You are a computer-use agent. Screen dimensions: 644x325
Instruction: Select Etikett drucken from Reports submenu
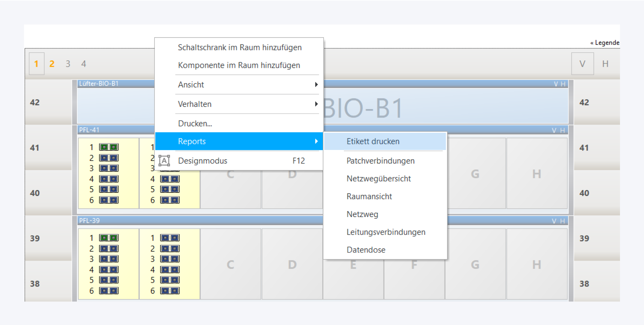(373, 141)
